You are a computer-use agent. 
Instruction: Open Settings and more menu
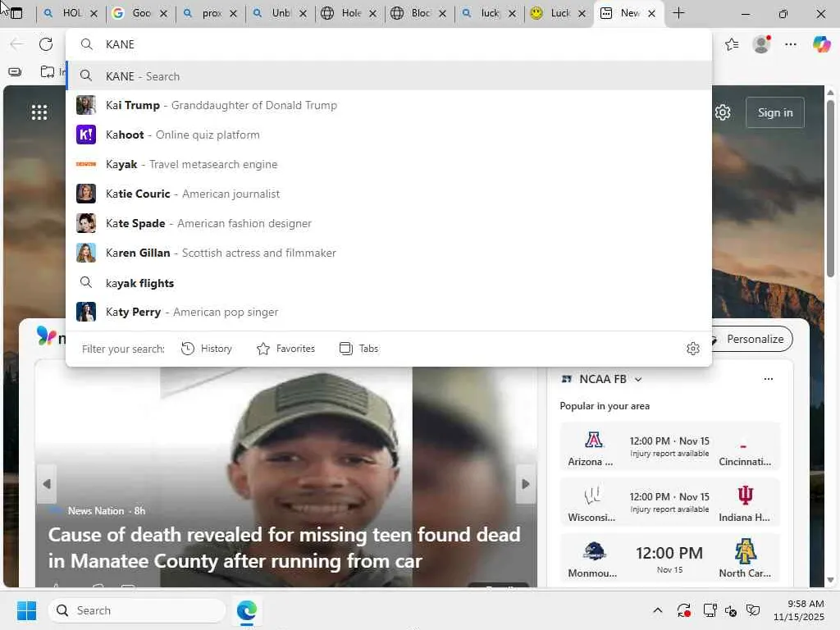(x=791, y=44)
